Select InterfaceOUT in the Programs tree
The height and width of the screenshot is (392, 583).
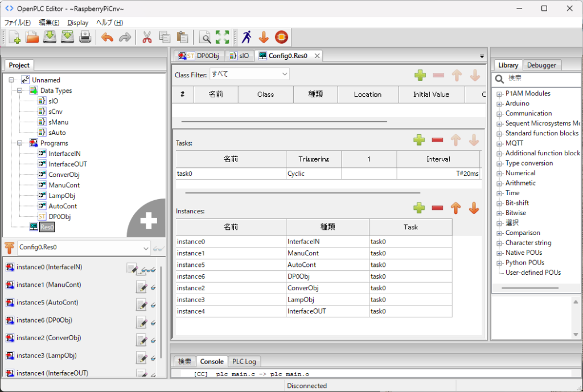(68, 164)
